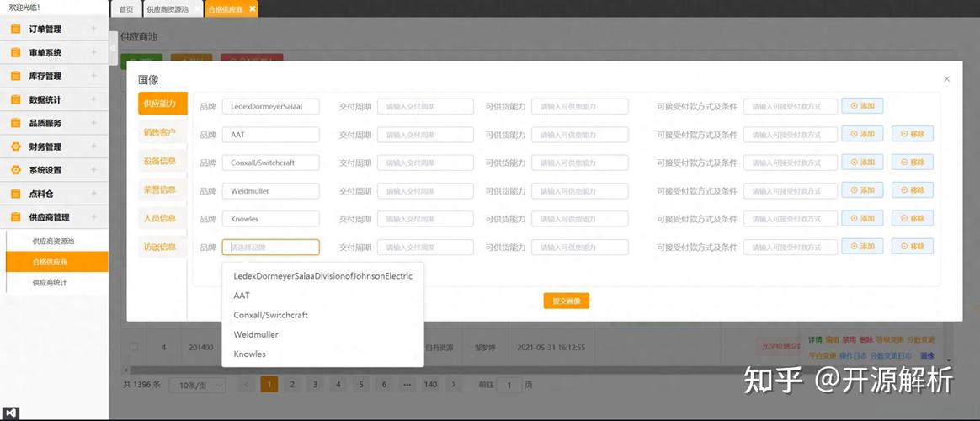Click the 订单管理 folder icon in sidebar

coord(16,29)
